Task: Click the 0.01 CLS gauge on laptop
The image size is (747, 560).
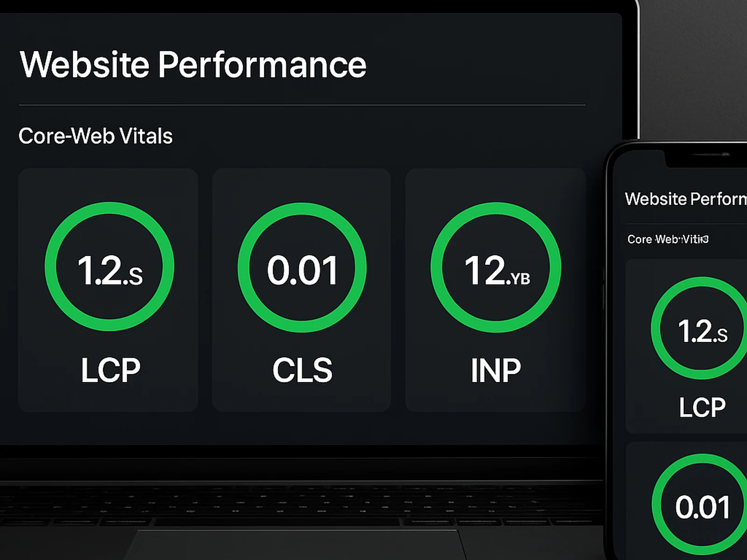Action: [302, 267]
